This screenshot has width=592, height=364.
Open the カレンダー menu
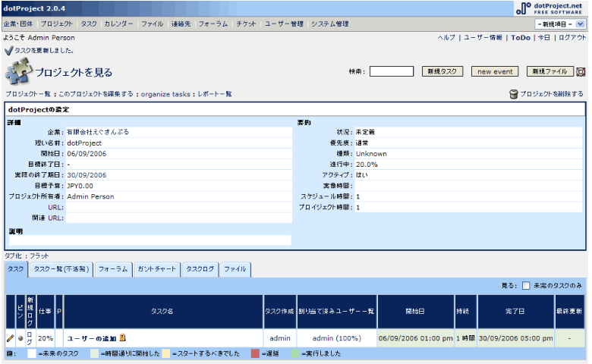coord(118,24)
